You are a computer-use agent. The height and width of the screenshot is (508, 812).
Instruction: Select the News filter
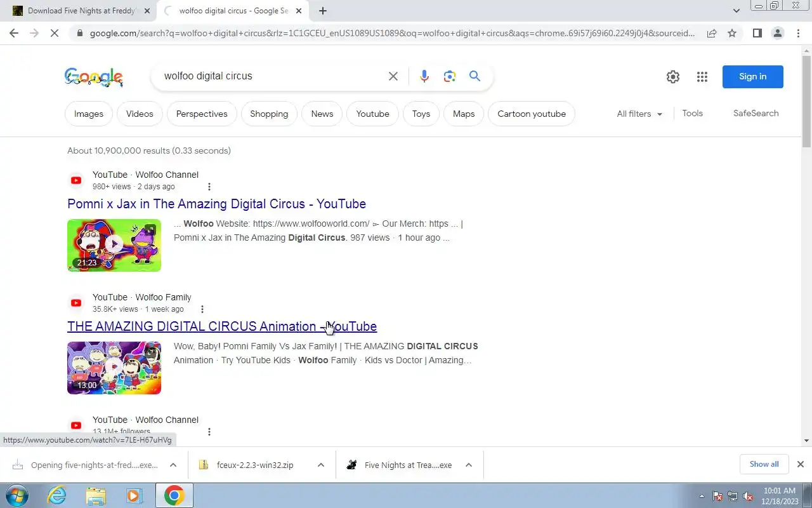point(322,114)
